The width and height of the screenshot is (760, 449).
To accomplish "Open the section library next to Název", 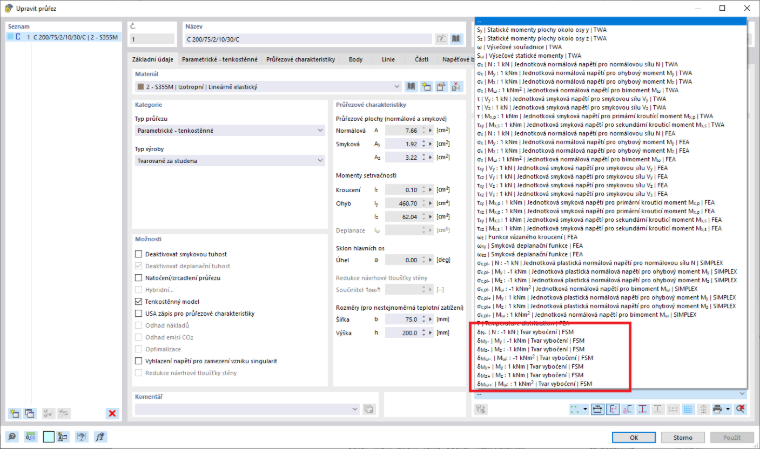I will pos(456,39).
